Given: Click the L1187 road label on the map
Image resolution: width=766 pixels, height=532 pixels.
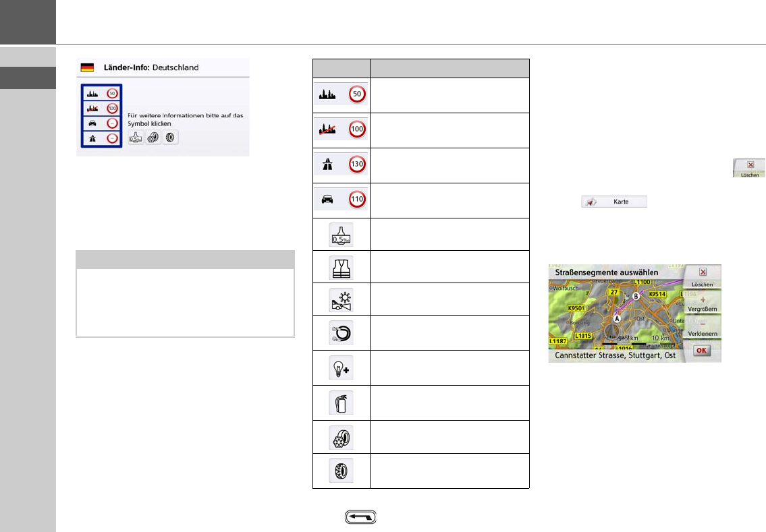Looking at the screenshot, I should (x=558, y=341).
